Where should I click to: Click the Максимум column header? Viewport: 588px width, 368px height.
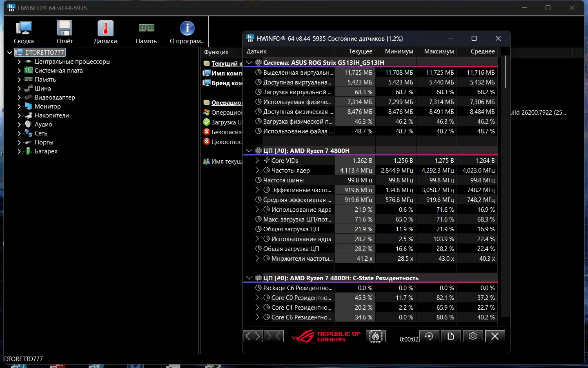coord(439,51)
